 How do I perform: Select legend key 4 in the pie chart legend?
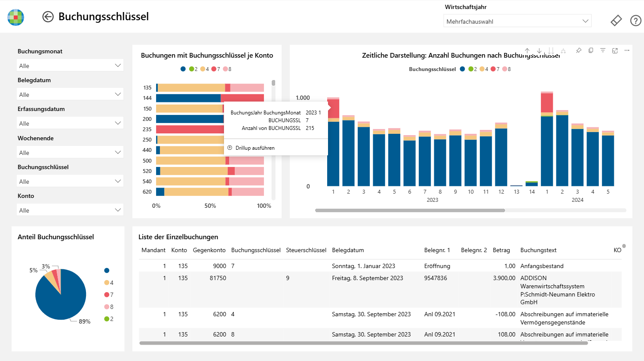pos(109,283)
